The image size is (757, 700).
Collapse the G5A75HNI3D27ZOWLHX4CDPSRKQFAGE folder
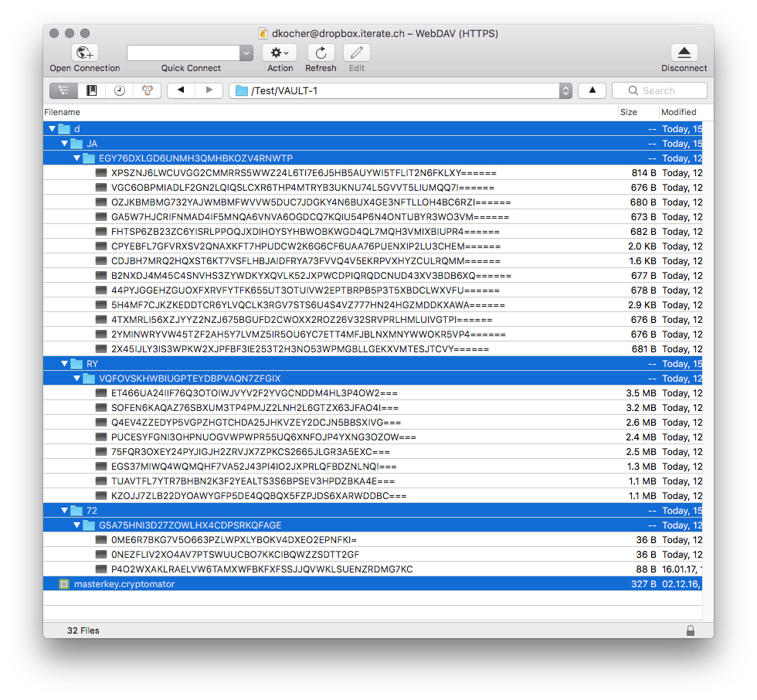pos(76,525)
